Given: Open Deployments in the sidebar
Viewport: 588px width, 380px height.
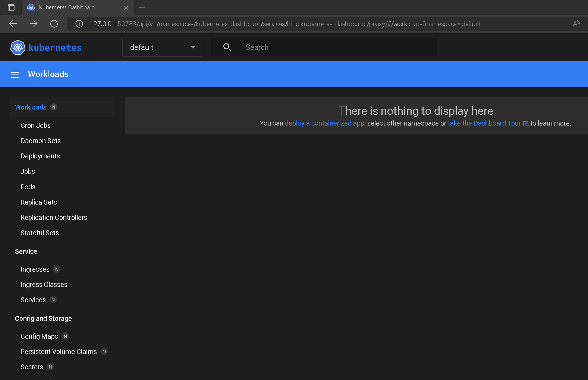Looking at the screenshot, I should [40, 156].
